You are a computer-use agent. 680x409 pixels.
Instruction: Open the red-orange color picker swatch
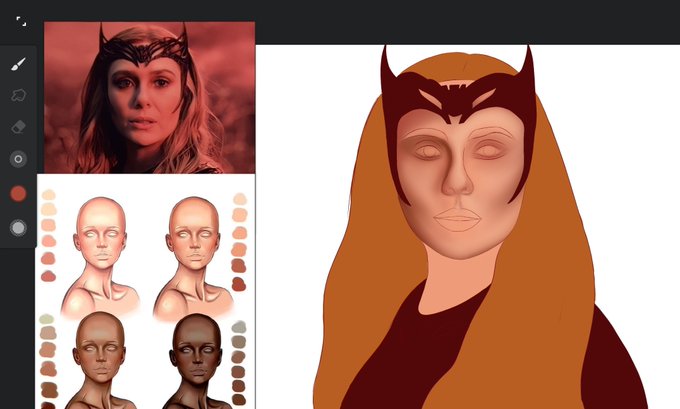pyautogui.click(x=18, y=193)
